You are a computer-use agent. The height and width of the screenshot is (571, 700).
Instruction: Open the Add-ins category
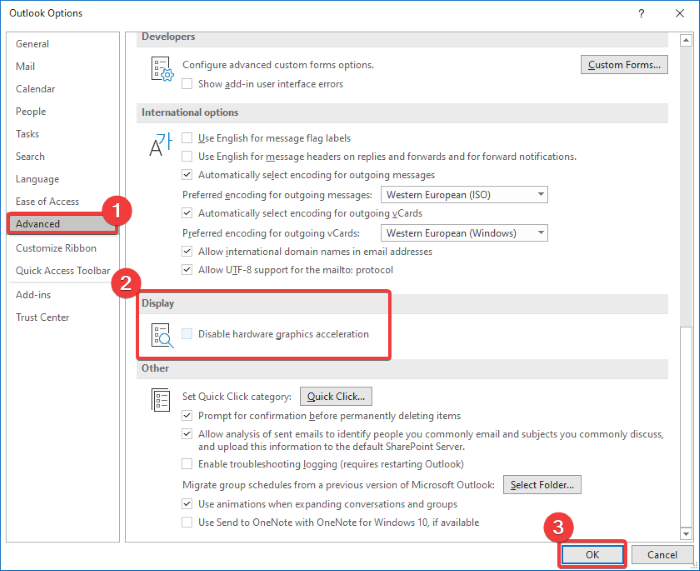tap(63, 295)
